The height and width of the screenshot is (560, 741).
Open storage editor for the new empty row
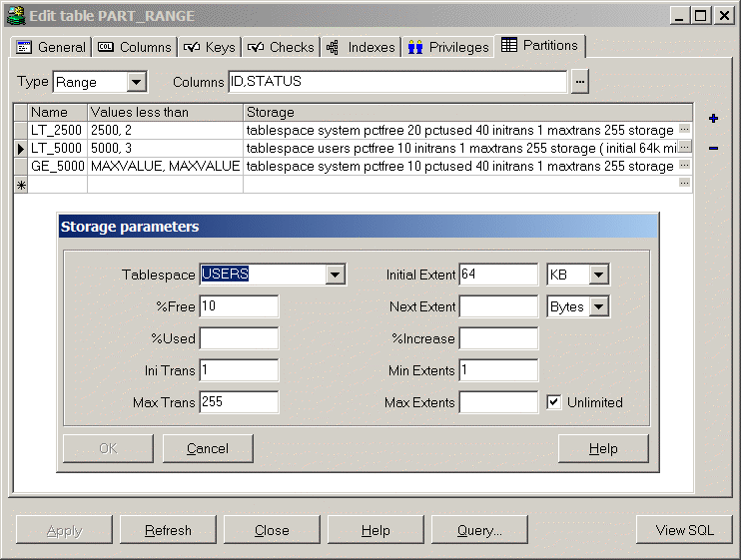click(x=684, y=183)
